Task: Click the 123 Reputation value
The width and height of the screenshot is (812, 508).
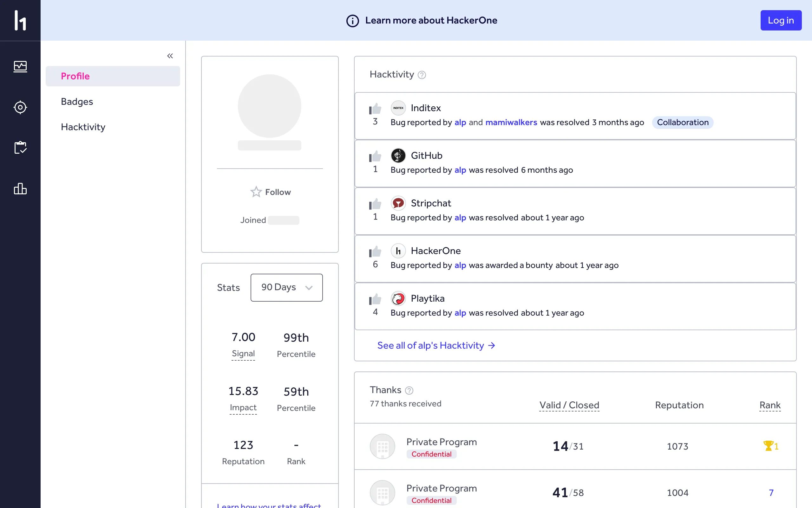Action: [x=243, y=445]
